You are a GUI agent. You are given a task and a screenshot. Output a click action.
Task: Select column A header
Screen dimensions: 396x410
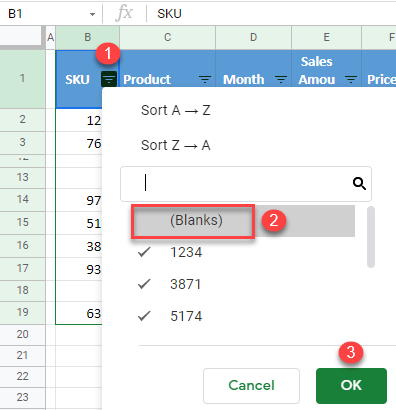click(50, 37)
